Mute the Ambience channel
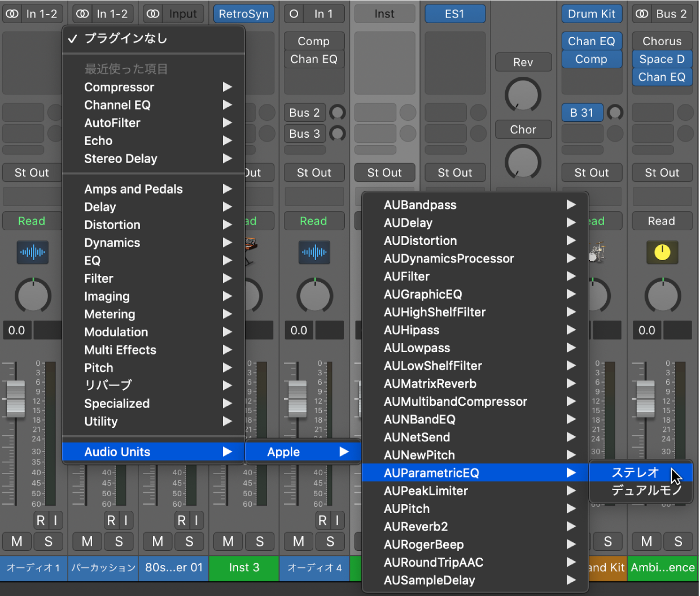The width and height of the screenshot is (700, 596). click(x=646, y=541)
